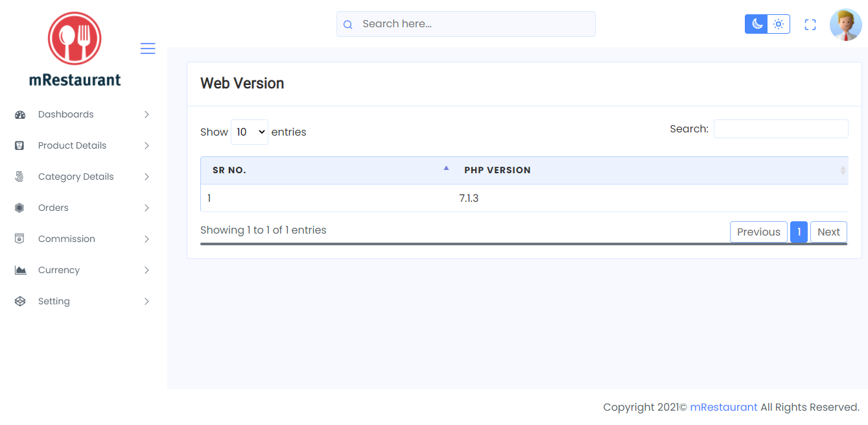Screen dimensions: 868x425
Task: Expand the Setting menu chevron
Action: pyautogui.click(x=147, y=301)
